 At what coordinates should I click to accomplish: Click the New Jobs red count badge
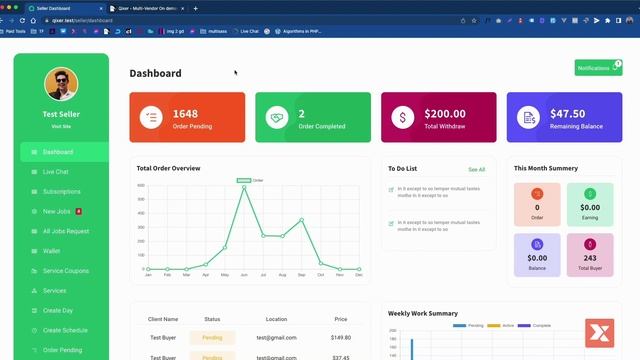pos(78,211)
